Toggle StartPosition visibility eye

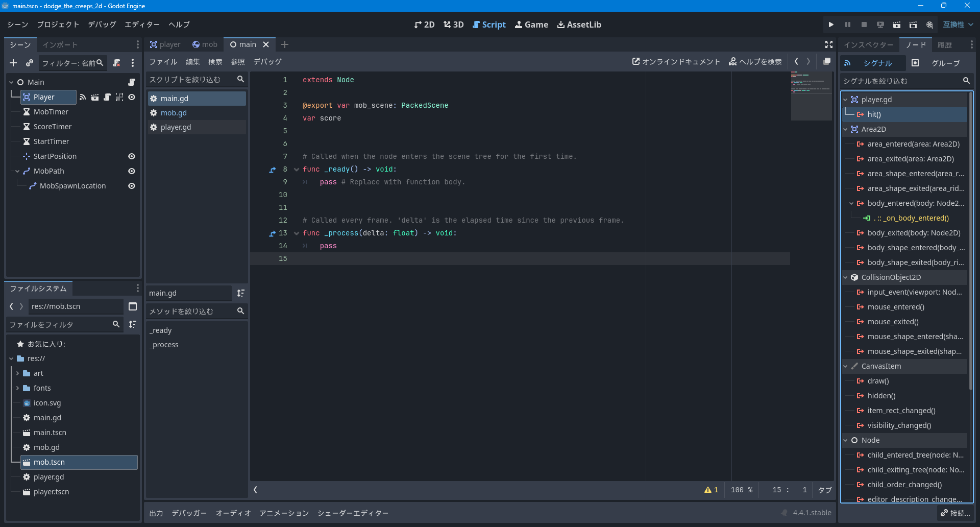(x=132, y=156)
